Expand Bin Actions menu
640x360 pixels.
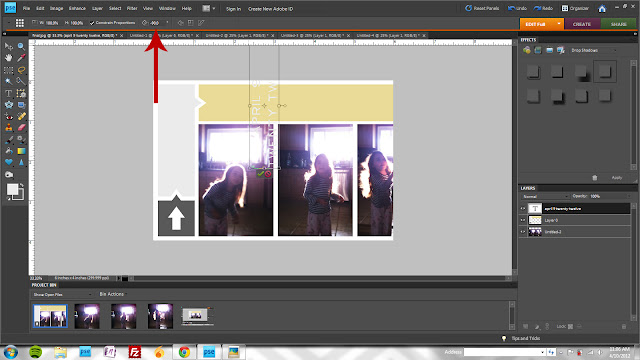point(113,294)
